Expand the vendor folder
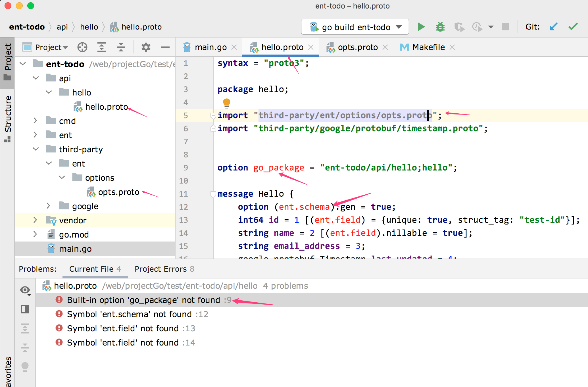 point(35,220)
